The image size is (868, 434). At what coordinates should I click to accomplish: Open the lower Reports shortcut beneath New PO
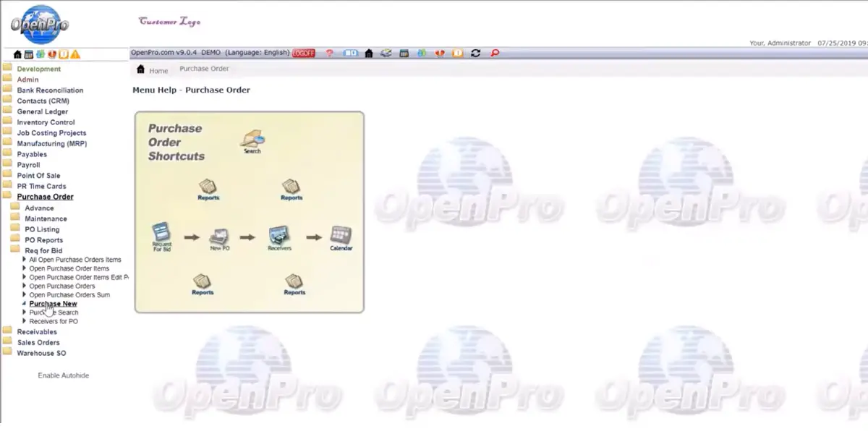(203, 285)
